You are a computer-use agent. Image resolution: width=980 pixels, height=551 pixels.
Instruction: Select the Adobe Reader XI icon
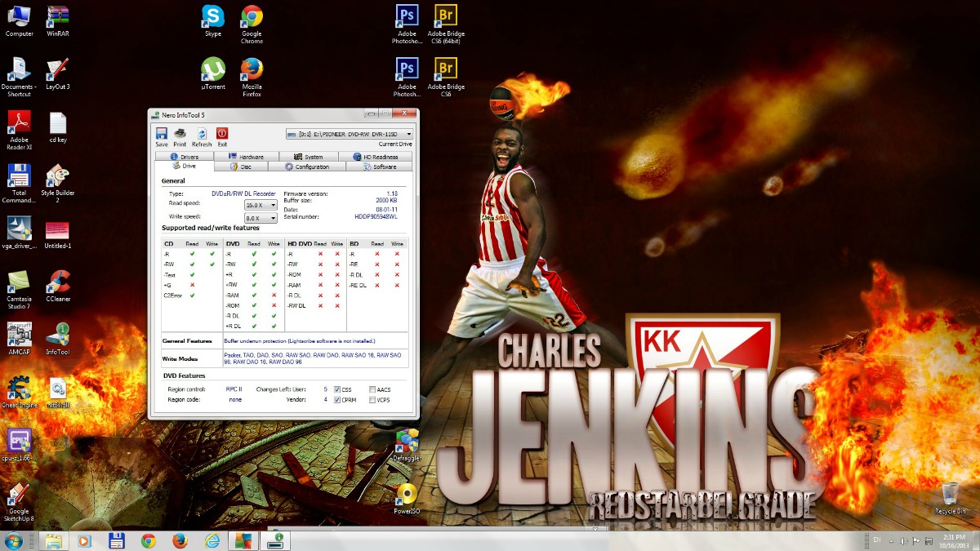click(20, 131)
